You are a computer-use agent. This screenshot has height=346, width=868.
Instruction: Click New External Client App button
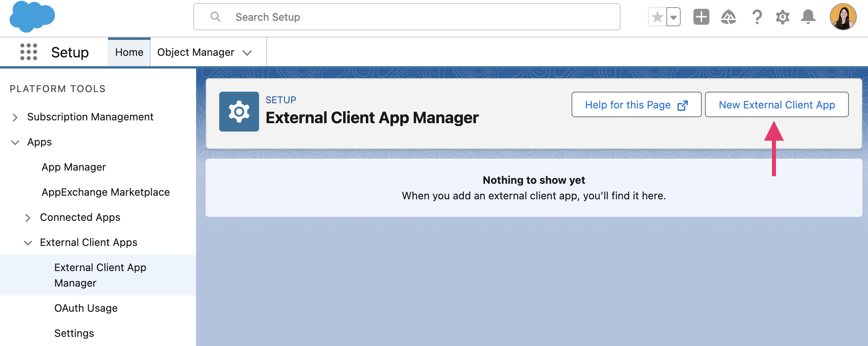pos(777,104)
